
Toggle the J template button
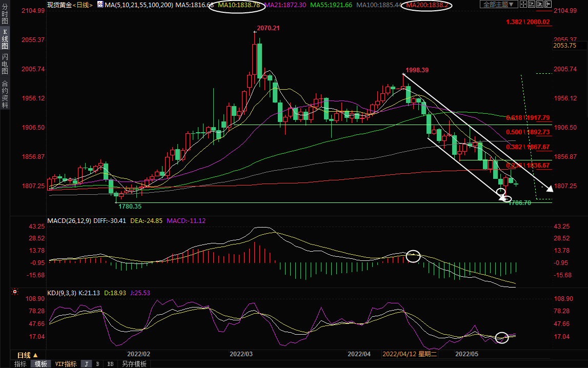[x=86, y=364]
